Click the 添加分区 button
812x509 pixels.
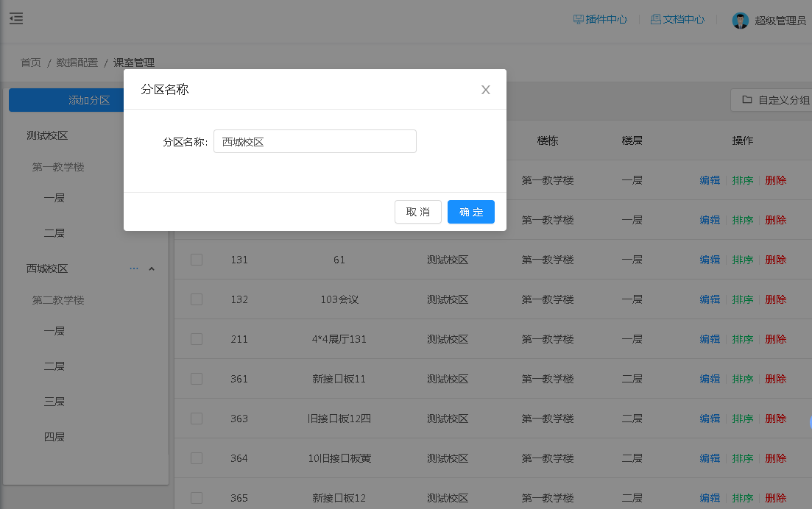(x=66, y=100)
